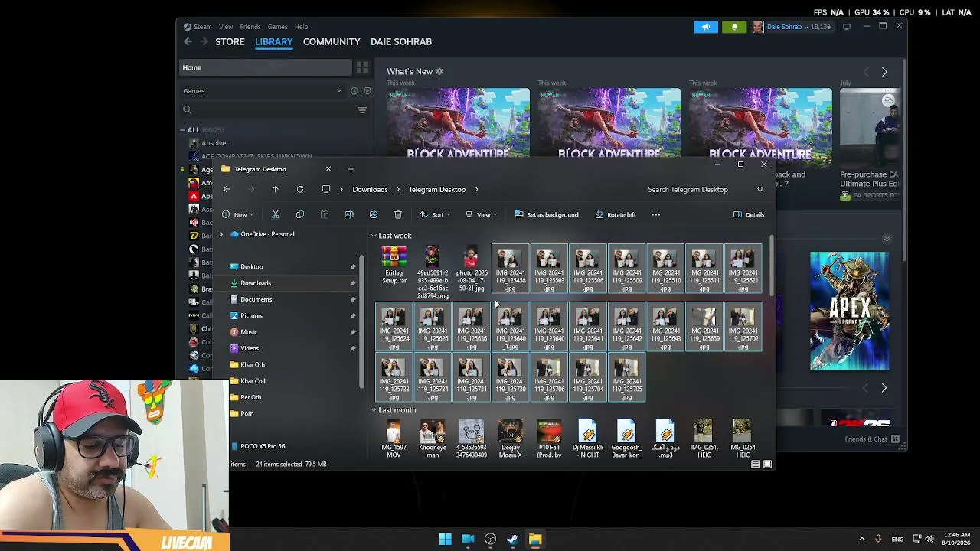This screenshot has height=551, width=980.
Task: Expand the OneDrive - Personal tree node
Action: coord(221,234)
